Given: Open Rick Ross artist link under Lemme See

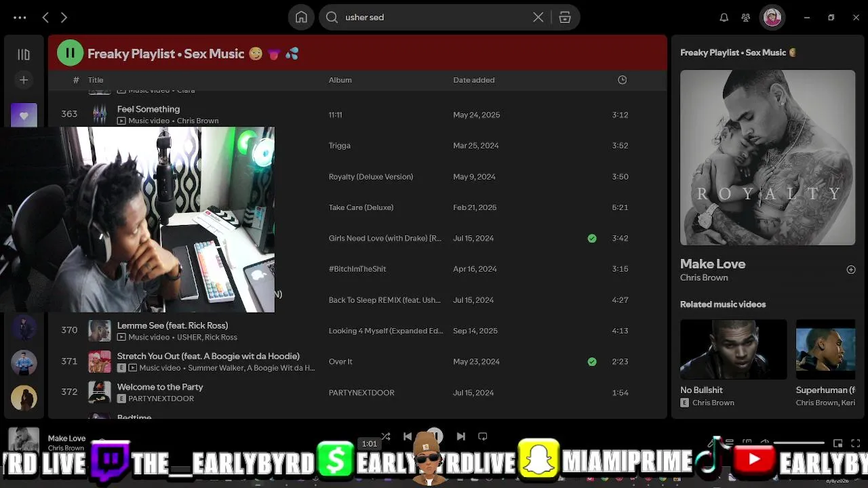Looking at the screenshot, I should coord(221,338).
